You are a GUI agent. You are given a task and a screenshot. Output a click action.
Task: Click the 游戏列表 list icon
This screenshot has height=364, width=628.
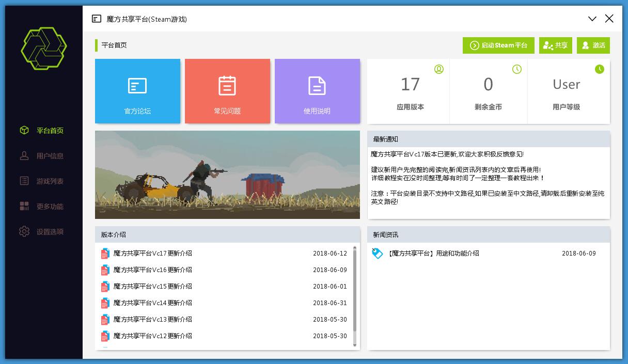click(24, 181)
